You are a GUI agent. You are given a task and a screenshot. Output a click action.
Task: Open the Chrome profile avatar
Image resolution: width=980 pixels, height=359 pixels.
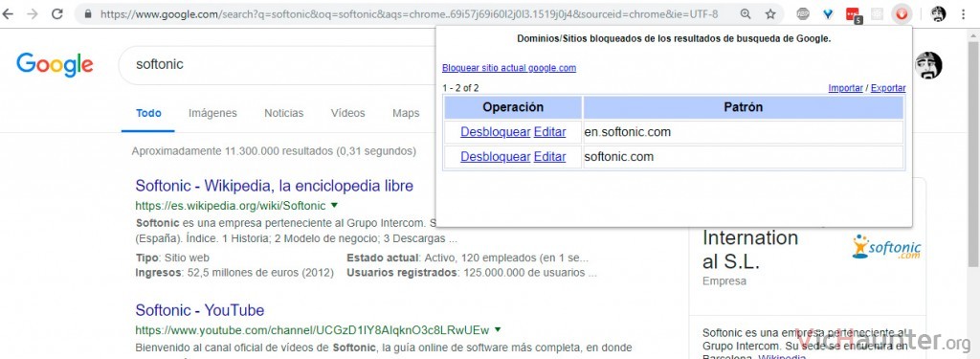tap(938, 13)
